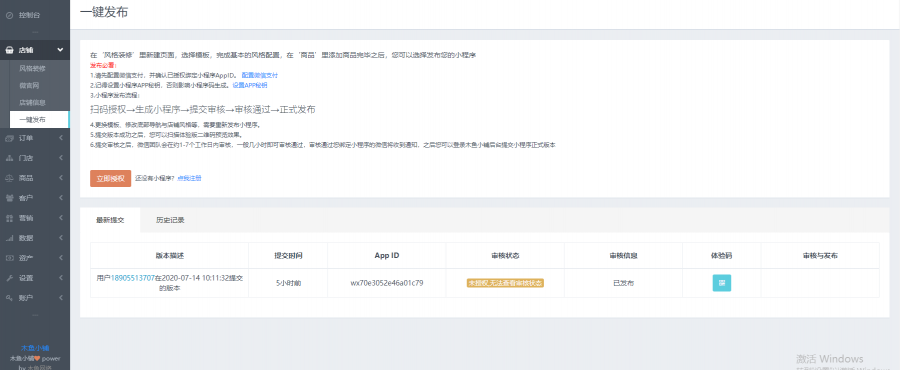This screenshot has height=370, width=900.
Task: Click the 店铺 shop icon in sidebar
Action: tap(9, 50)
